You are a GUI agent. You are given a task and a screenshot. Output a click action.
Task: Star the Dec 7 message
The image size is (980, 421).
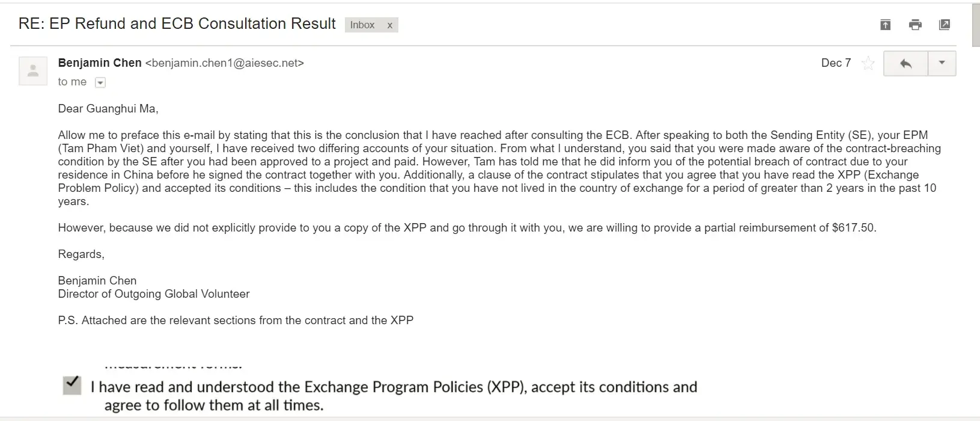868,63
